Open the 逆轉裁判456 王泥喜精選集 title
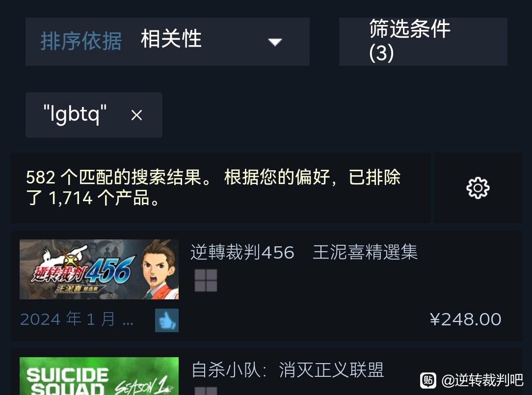This screenshot has height=395, width=532. pyautogui.click(x=304, y=252)
